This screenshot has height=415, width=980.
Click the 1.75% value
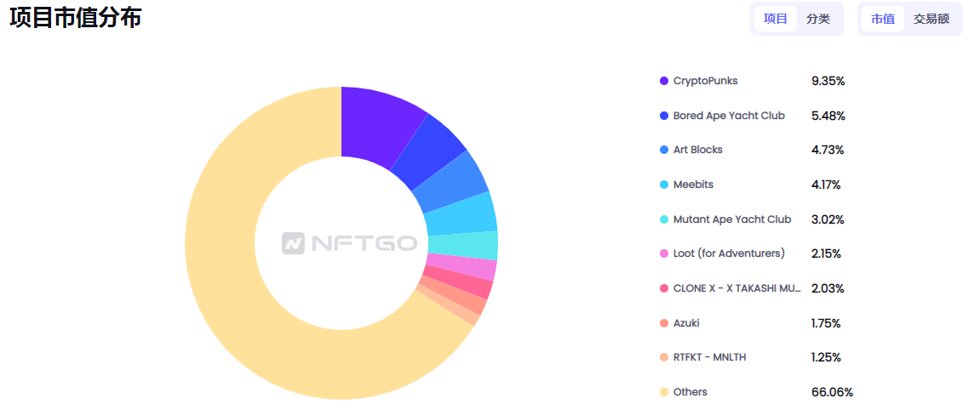826,323
